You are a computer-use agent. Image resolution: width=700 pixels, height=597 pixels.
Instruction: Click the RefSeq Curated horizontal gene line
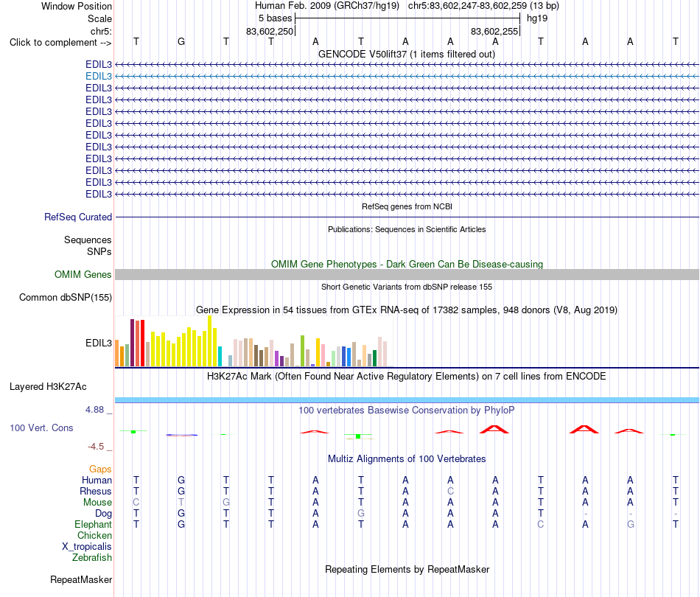click(407, 217)
